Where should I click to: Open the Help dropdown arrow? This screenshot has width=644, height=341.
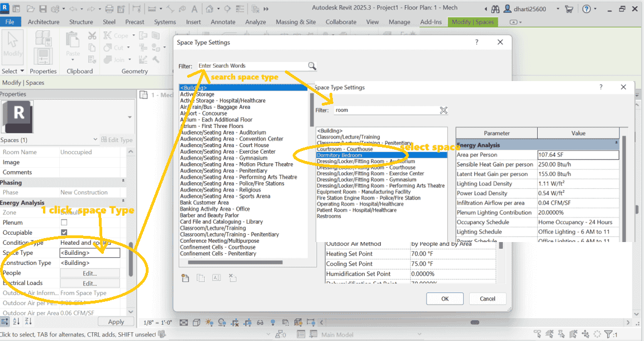tap(595, 8)
